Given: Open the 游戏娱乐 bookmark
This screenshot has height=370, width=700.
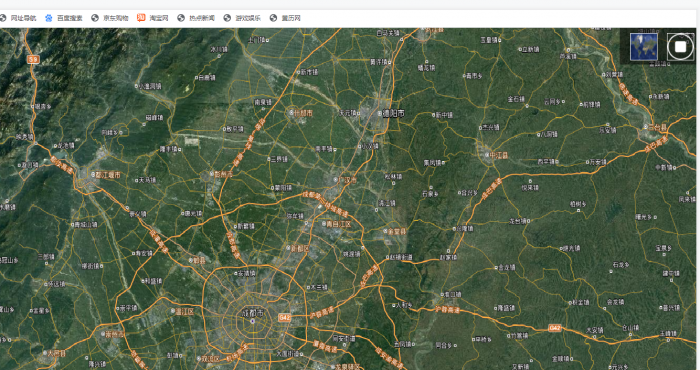Looking at the screenshot, I should coord(242,18).
